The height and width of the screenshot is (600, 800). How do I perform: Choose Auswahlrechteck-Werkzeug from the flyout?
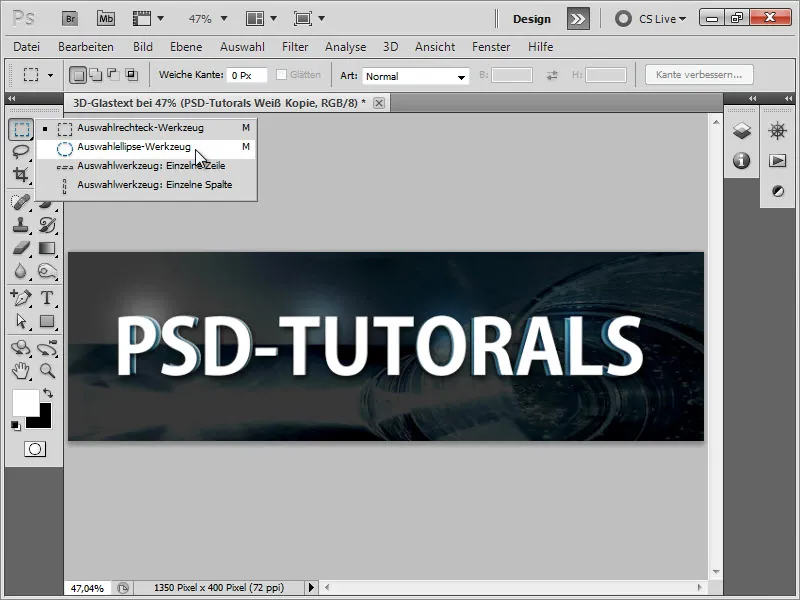pyautogui.click(x=145, y=128)
